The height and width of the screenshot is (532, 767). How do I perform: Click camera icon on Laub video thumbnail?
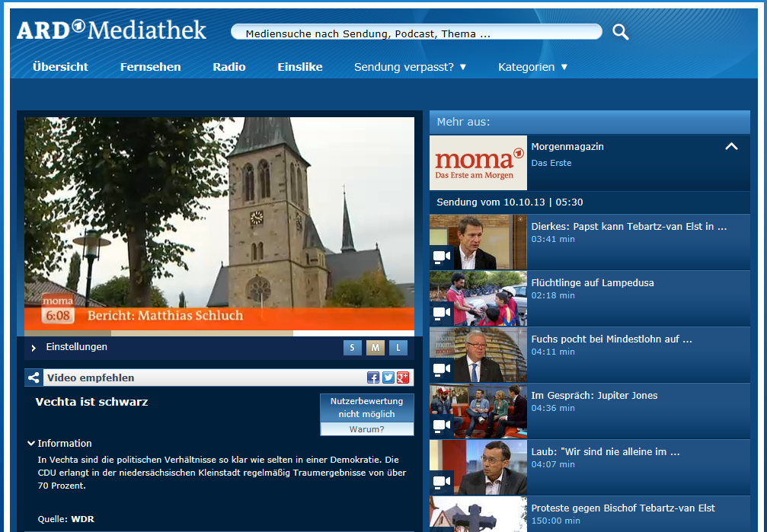[442, 482]
